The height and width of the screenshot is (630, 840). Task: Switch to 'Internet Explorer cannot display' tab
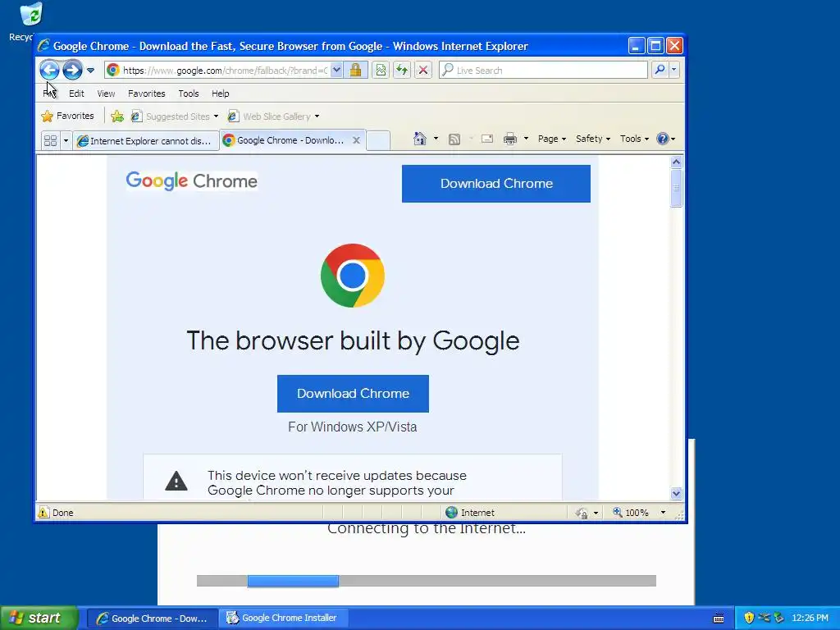[146, 141]
